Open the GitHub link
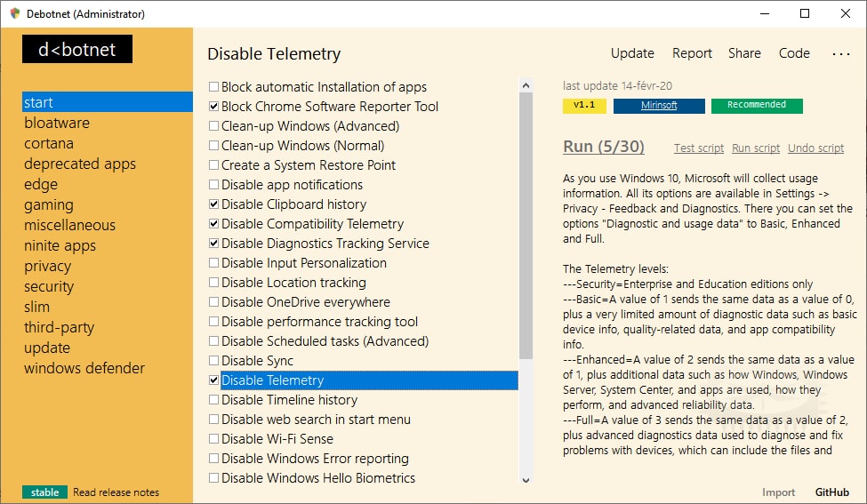This screenshot has width=867, height=504. tap(831, 492)
